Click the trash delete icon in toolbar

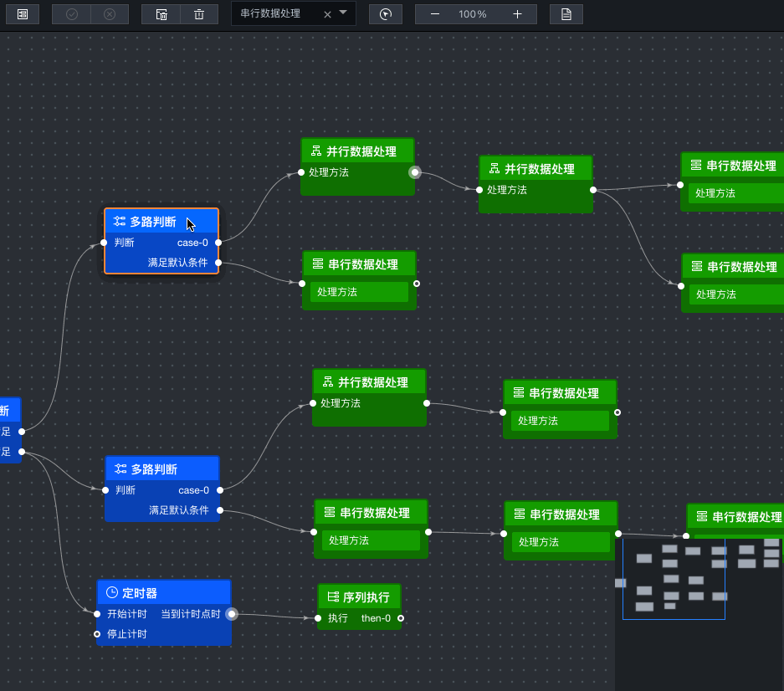(x=199, y=14)
